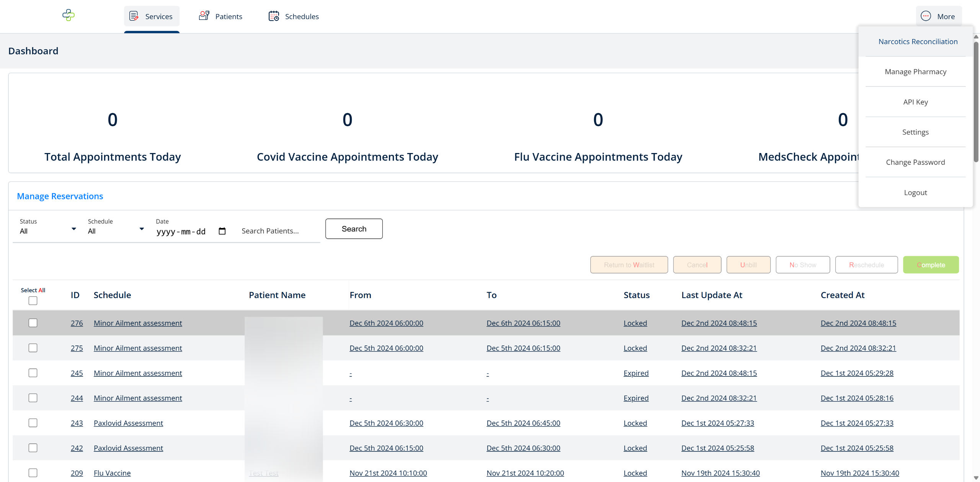
Task: Click the green Complete button
Action: [931, 265]
